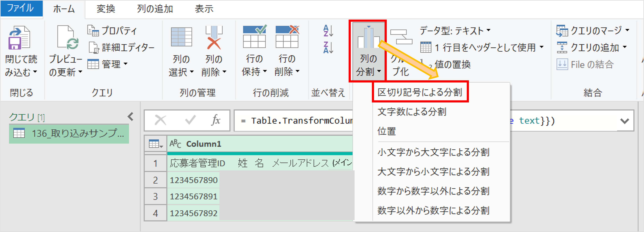The height and width of the screenshot is (232, 644).
Task: Click クエリの追加 icon
Action: [x=562, y=47]
